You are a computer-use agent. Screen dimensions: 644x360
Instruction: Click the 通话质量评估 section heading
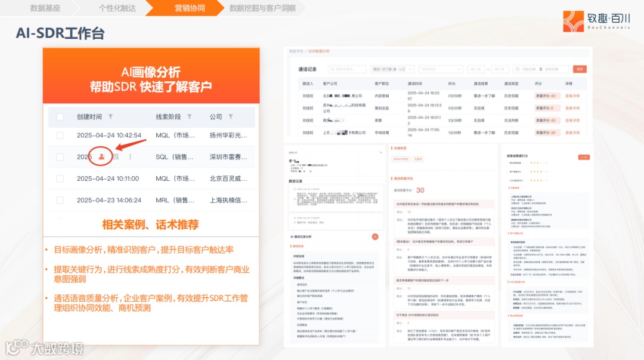[x=403, y=179]
